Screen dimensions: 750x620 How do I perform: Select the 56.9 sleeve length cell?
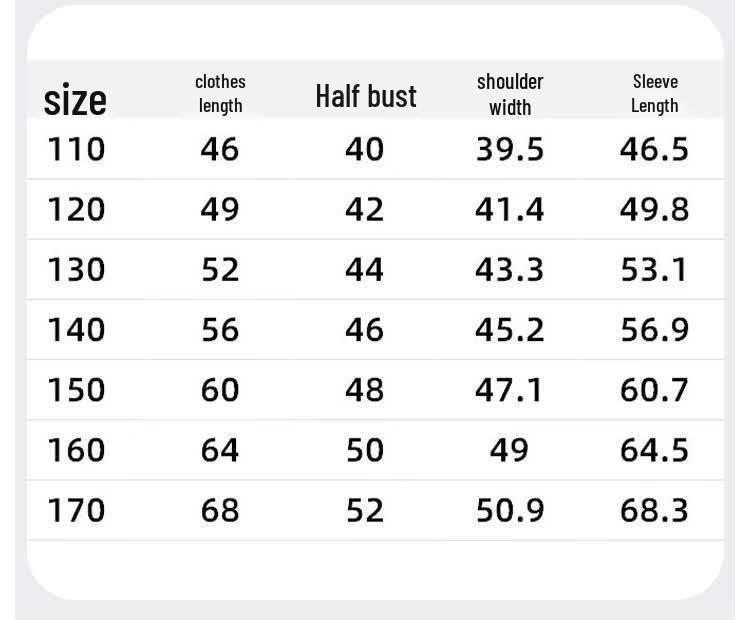[655, 330]
